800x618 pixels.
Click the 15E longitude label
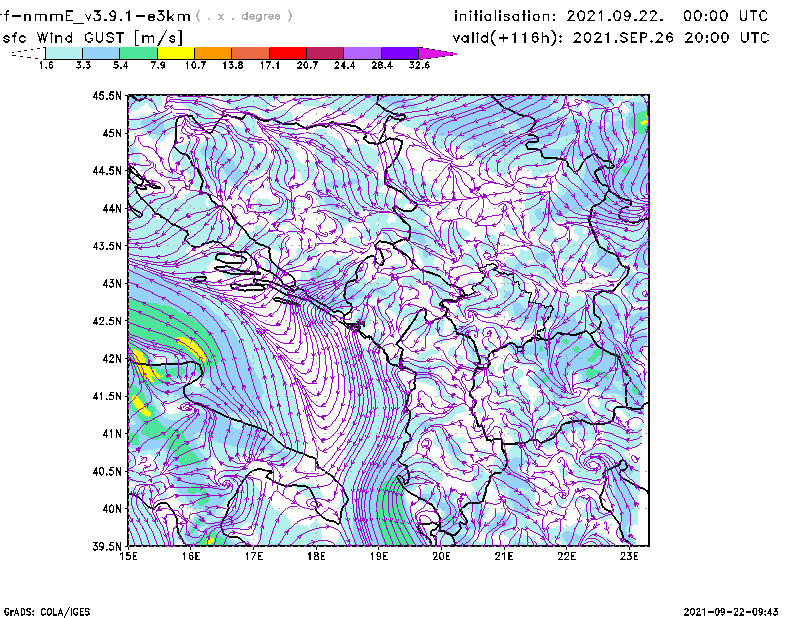point(128,556)
